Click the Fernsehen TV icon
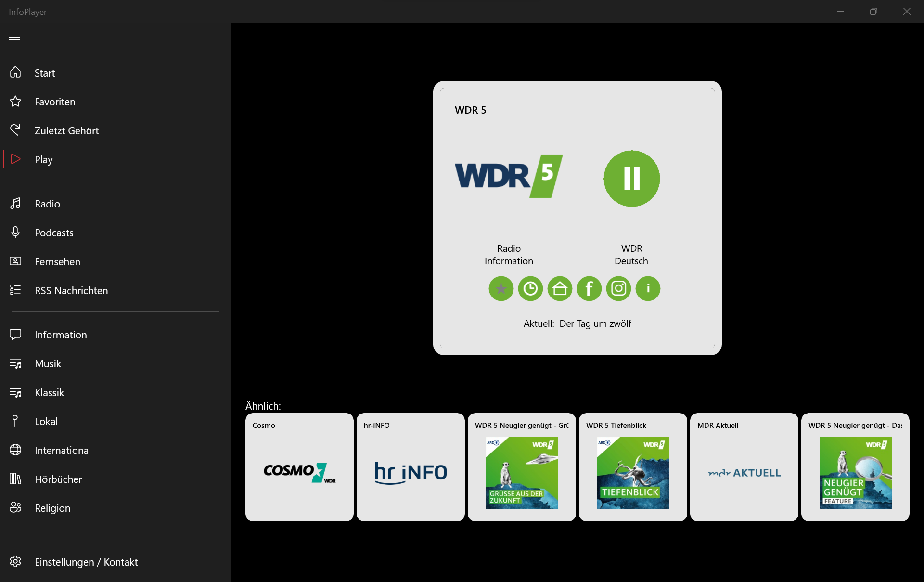This screenshot has height=582, width=924. click(x=15, y=261)
